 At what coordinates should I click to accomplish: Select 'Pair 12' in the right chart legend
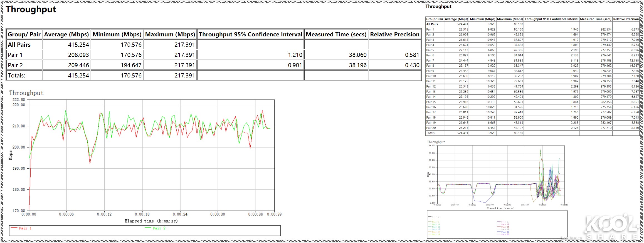505,224
